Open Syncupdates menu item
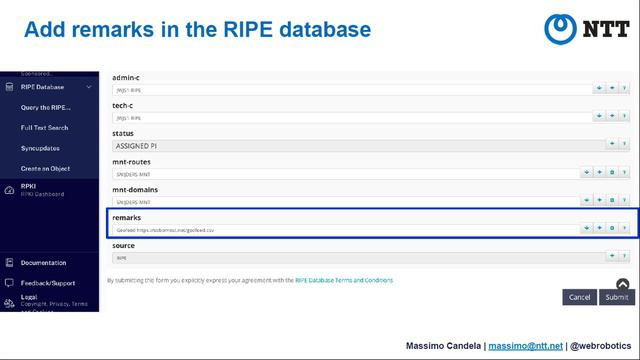640x360 pixels. (40, 148)
